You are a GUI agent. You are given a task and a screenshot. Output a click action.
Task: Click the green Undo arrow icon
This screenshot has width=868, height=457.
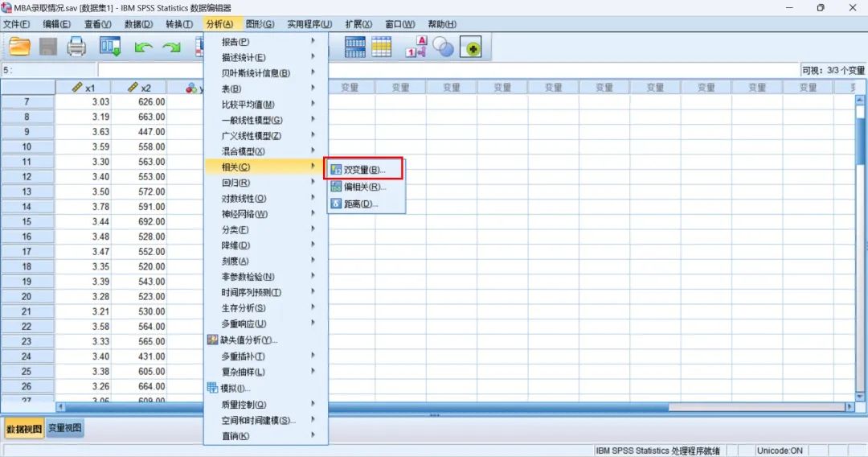pyautogui.click(x=143, y=48)
